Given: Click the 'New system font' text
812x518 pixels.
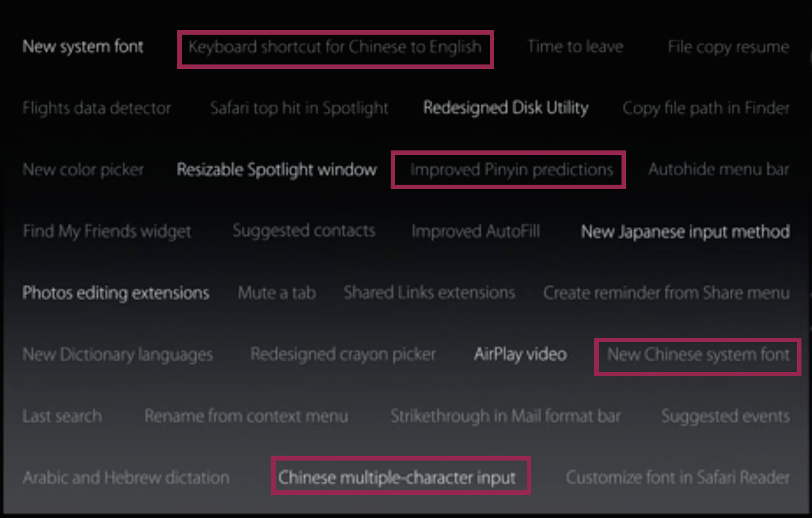Looking at the screenshot, I should [x=83, y=46].
